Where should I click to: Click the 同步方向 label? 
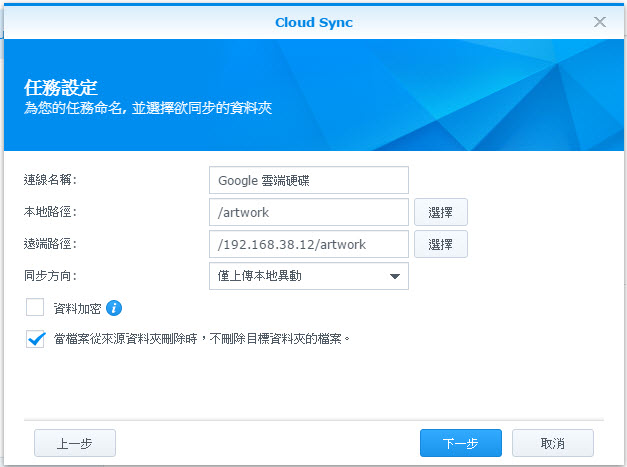[50, 276]
